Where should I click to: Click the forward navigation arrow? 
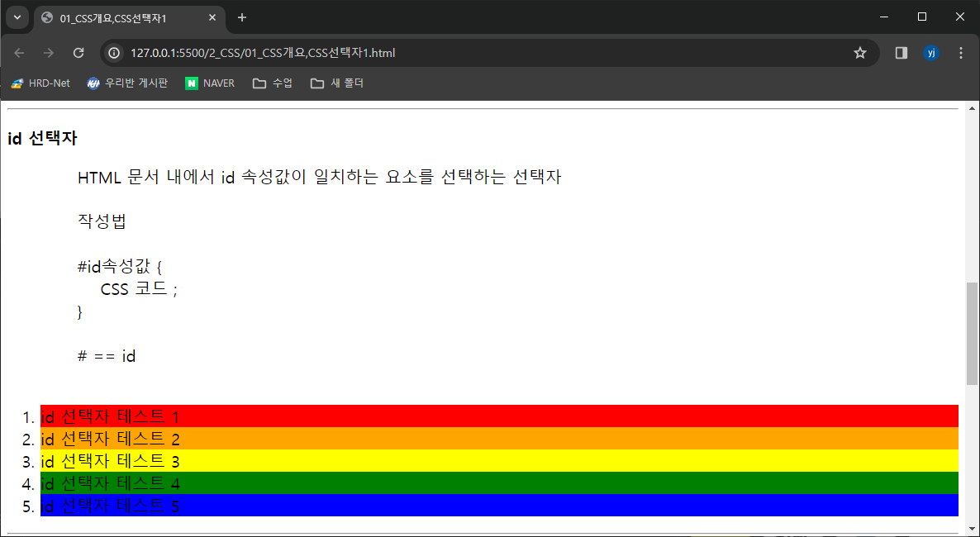(x=48, y=52)
